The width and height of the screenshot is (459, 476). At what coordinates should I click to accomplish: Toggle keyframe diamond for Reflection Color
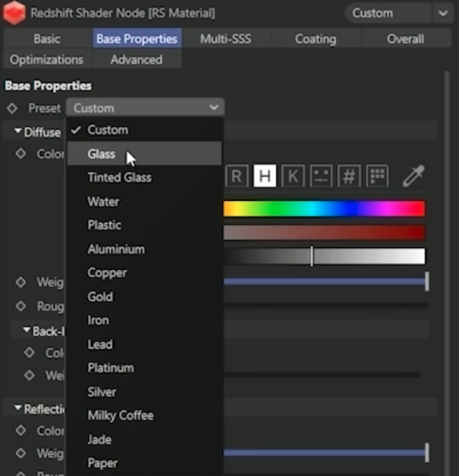point(21,430)
